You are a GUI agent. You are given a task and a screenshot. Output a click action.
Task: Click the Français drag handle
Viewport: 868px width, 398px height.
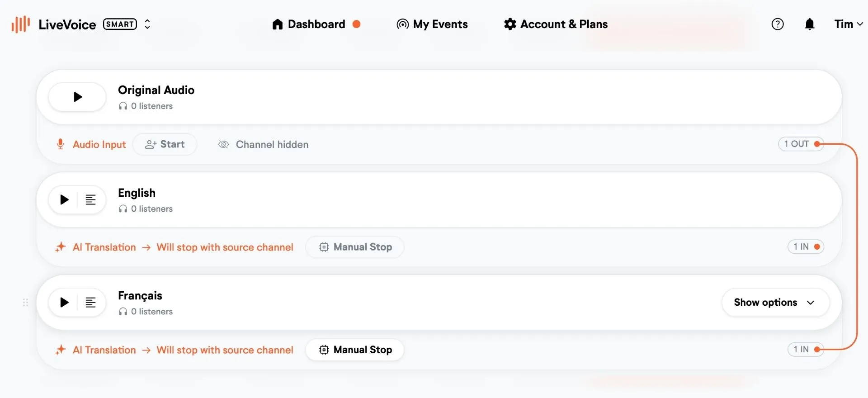25,303
